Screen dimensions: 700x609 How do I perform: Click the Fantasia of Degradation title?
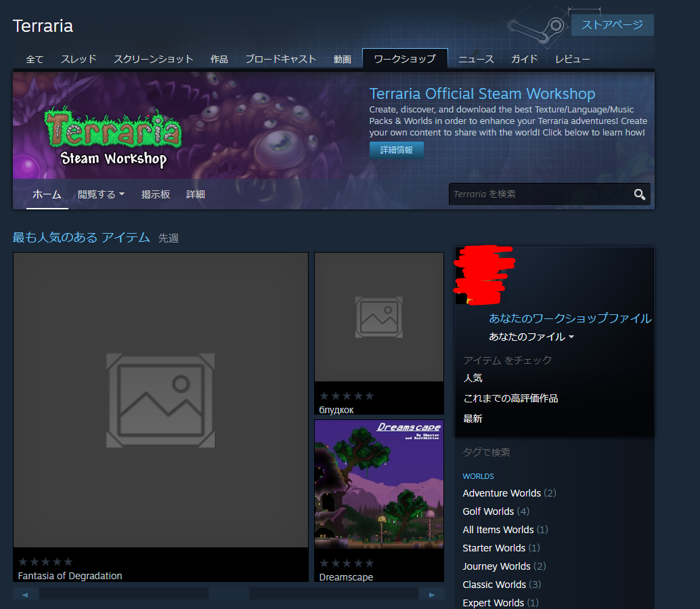tap(70, 576)
